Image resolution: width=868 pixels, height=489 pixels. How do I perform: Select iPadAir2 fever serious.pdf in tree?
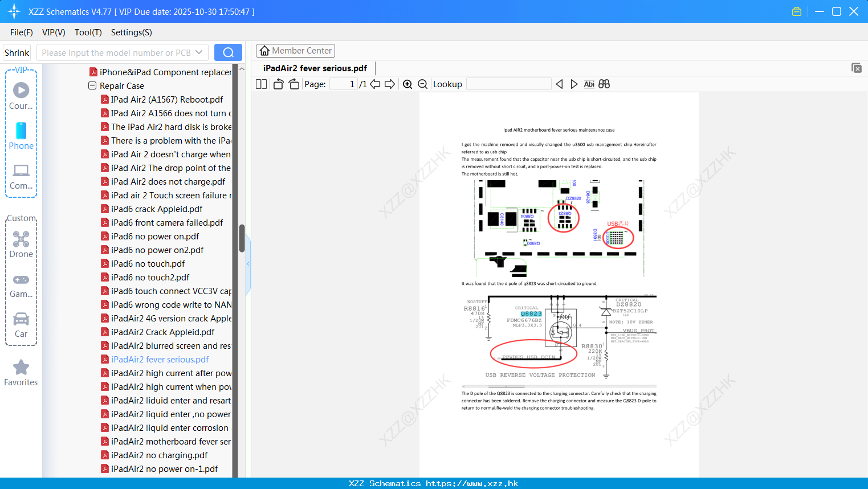(x=160, y=359)
